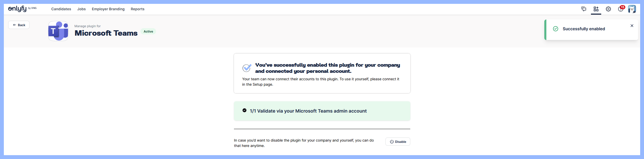
Task: Go Back with the arrow button
Action: 18,25
